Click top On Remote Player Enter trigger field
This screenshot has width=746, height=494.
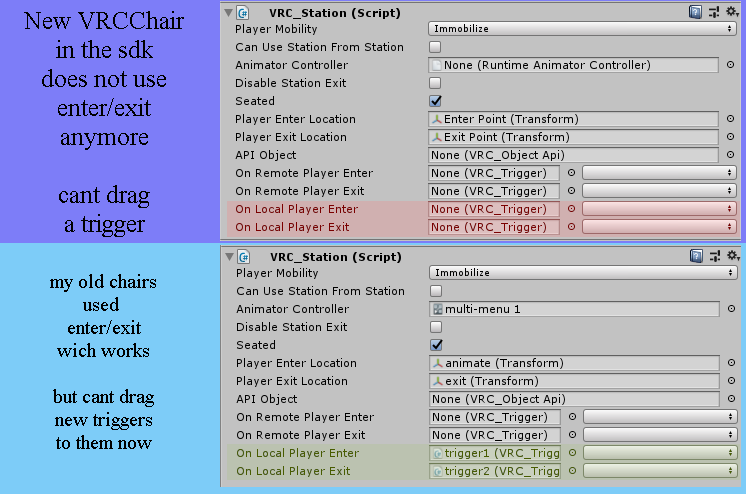(x=494, y=173)
